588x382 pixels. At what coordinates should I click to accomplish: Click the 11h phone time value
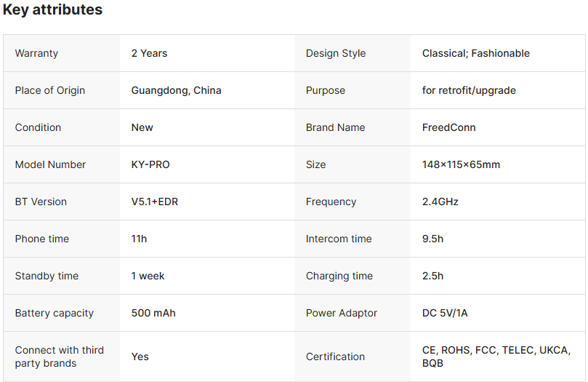tap(139, 239)
